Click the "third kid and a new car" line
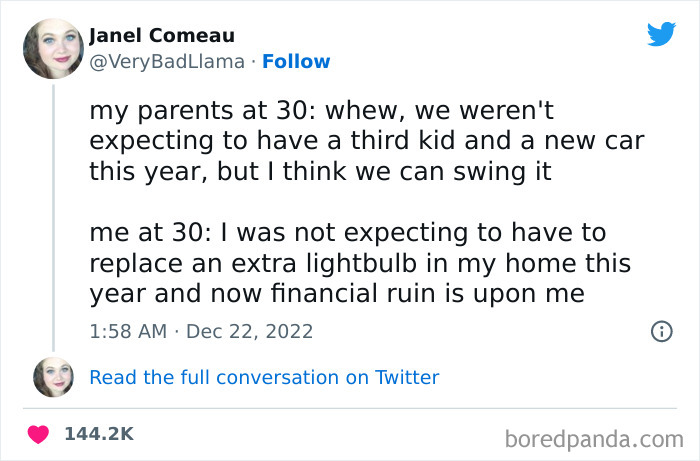The image size is (700, 461). pos(367,142)
